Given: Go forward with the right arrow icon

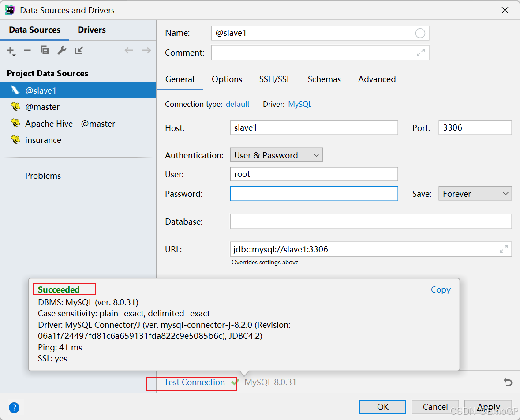Looking at the screenshot, I should tap(146, 50).
